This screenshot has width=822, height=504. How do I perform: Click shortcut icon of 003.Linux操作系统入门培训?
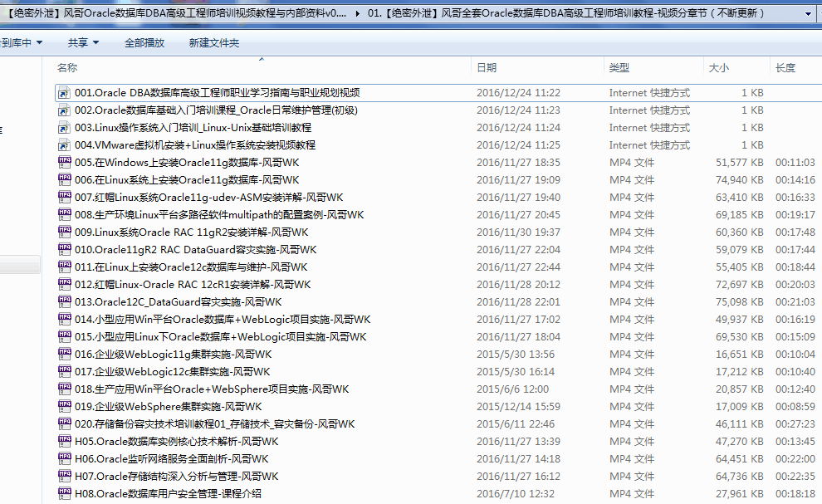pos(64,127)
